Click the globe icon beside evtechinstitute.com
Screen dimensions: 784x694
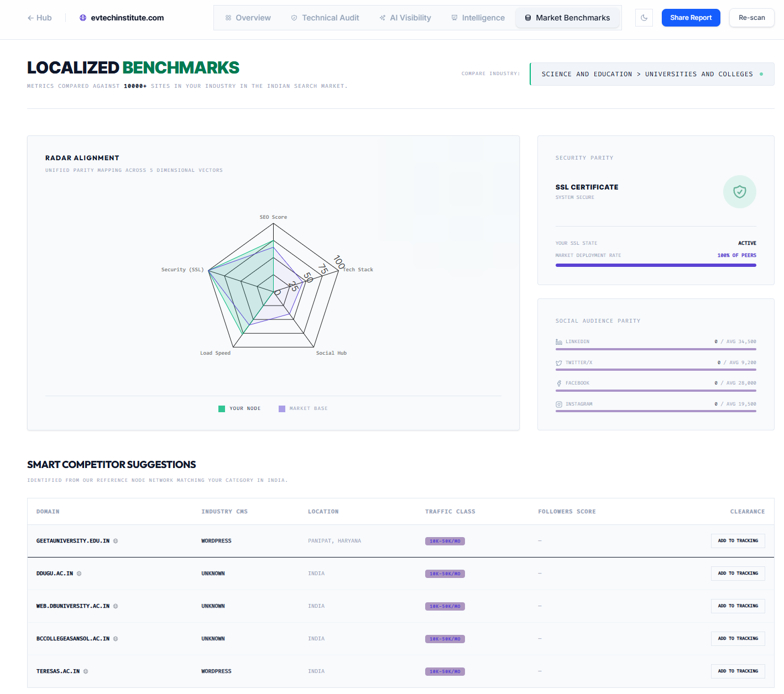[x=83, y=18]
